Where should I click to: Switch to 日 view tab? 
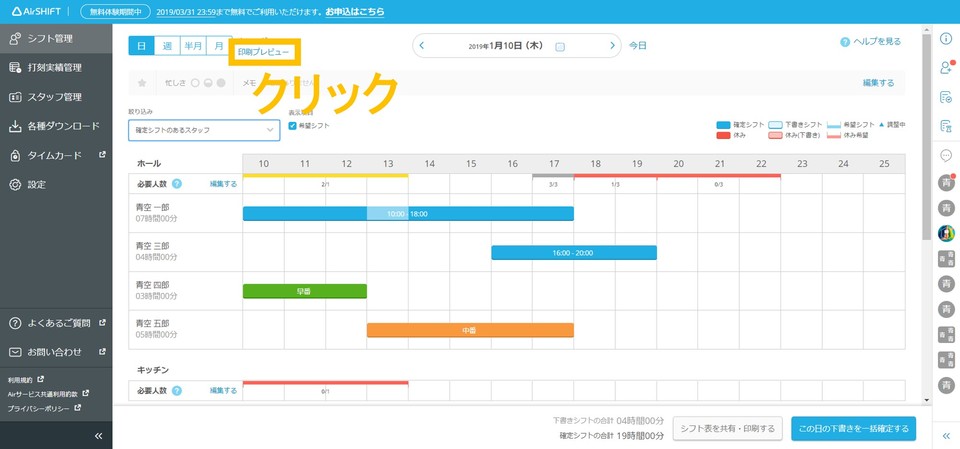click(141, 46)
